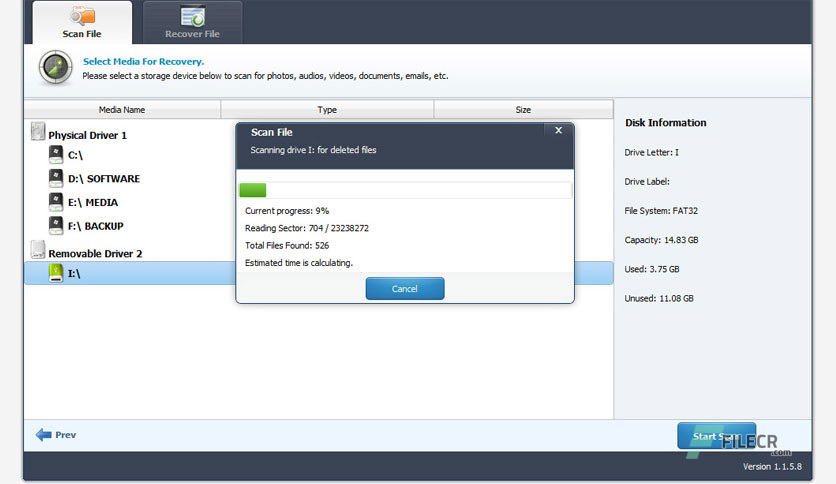Click the Start Scan button

[716, 436]
